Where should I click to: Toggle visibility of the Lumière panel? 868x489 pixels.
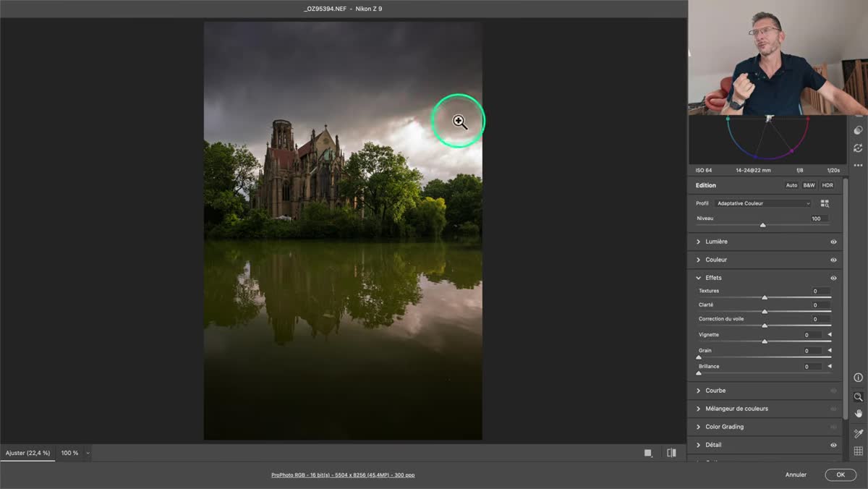point(833,242)
